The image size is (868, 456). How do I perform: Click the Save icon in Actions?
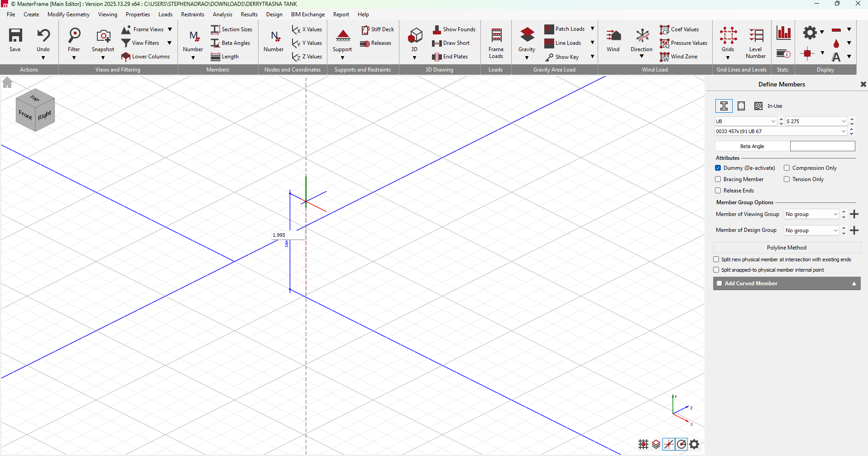point(15,36)
